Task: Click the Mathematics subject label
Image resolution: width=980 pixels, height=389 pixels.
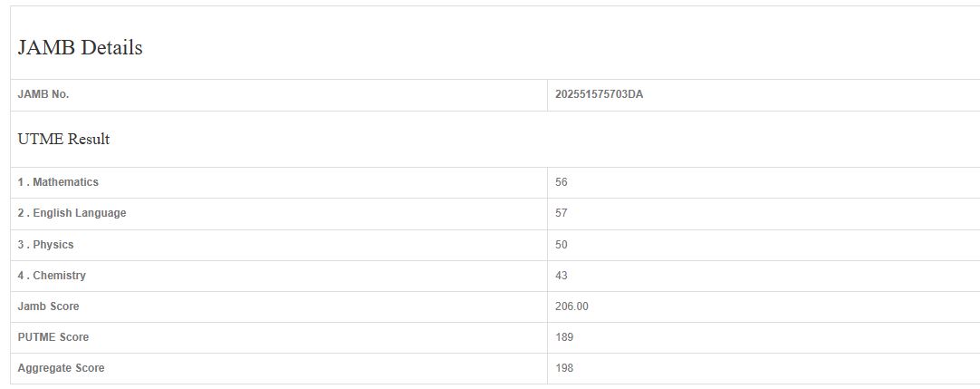Action: [x=58, y=182]
